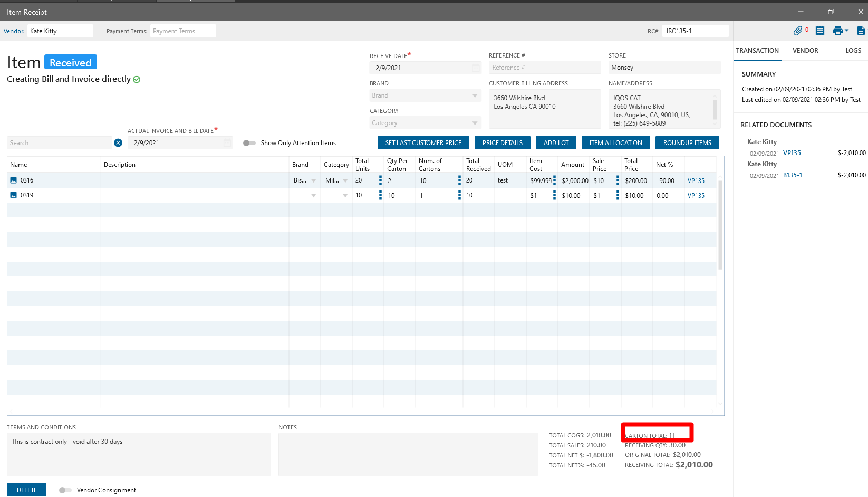Click three-dot menu beside Total Units 20
This screenshot has height=497, width=868.
(380, 180)
